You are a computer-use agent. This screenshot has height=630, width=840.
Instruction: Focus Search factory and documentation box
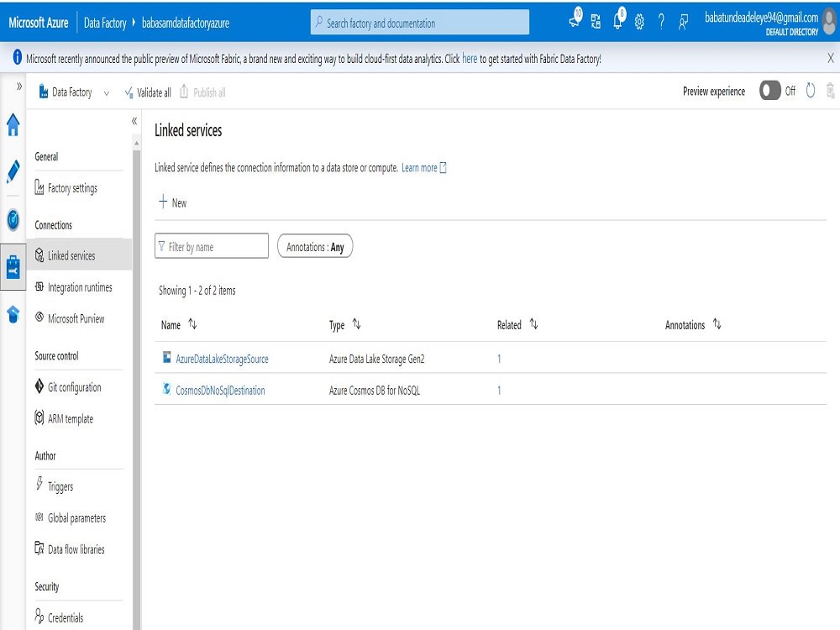tap(419, 23)
